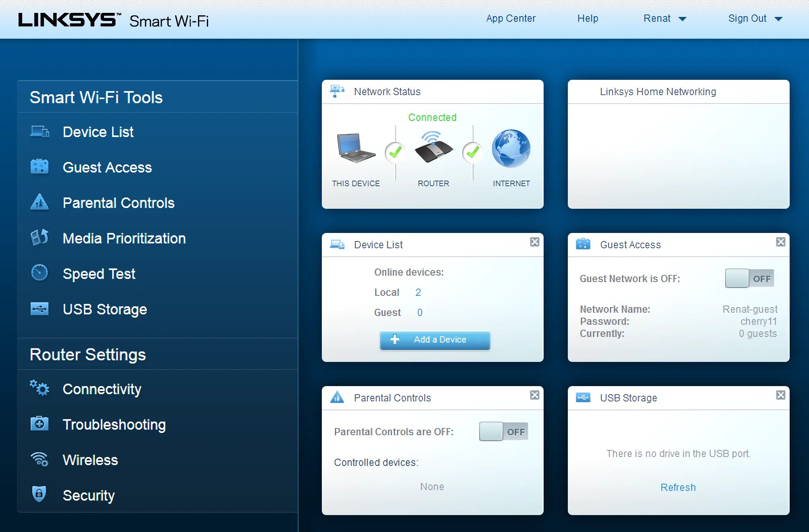
Task: Click the Wireless settings signal icon
Action: point(40,459)
